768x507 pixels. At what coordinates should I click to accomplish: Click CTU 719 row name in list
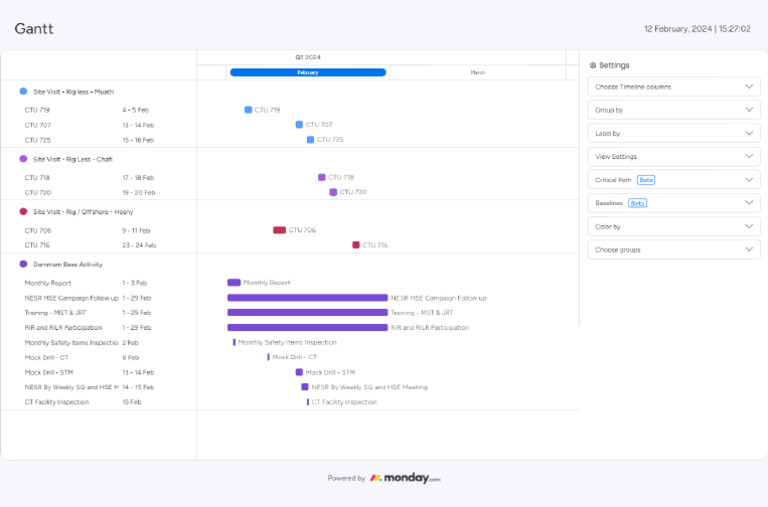click(x=37, y=110)
